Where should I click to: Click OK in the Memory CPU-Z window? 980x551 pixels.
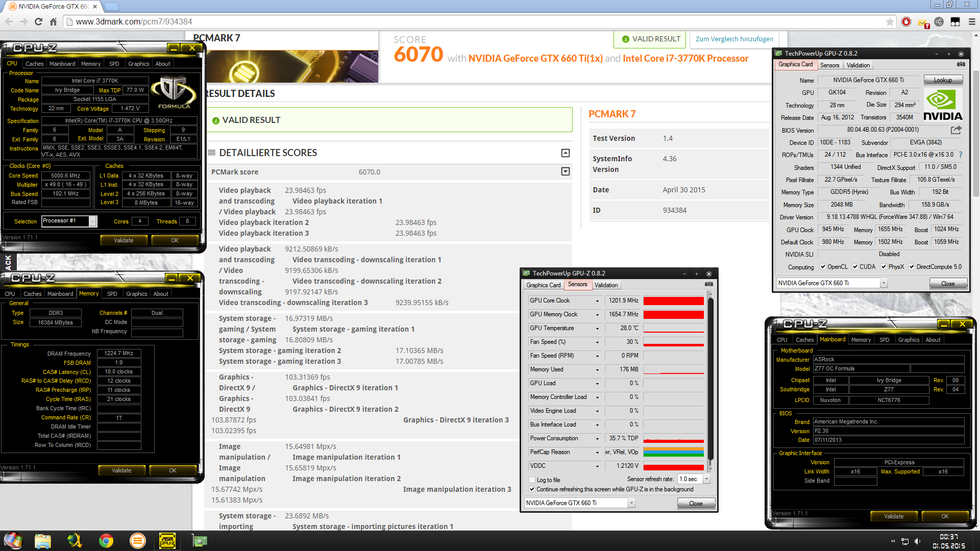click(x=173, y=470)
